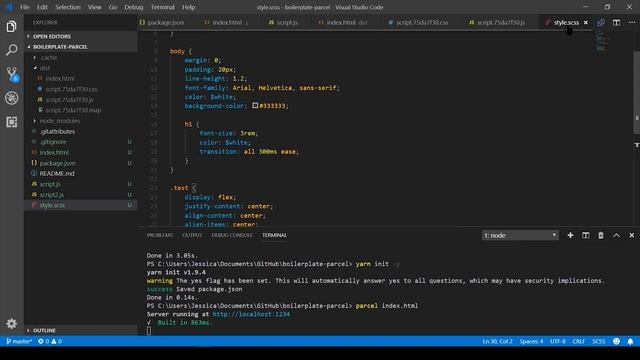
Task: Switch to the package.json editor tab
Action: coord(165,22)
